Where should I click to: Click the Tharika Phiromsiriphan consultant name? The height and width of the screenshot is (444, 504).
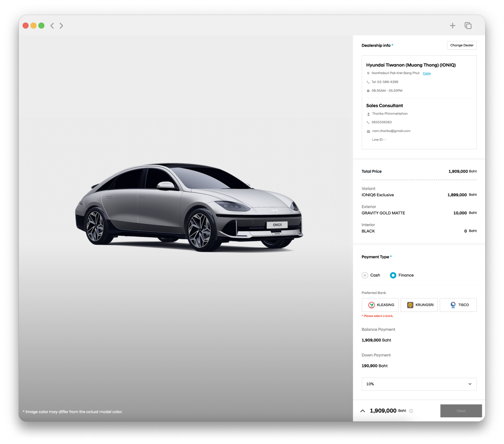click(390, 114)
